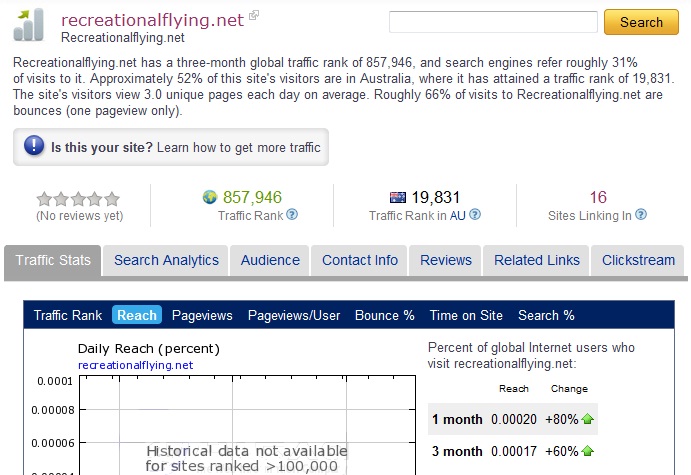691x475 pixels.
Task: Open the help icon next to Traffic Rank in AU
Action: coord(475,215)
